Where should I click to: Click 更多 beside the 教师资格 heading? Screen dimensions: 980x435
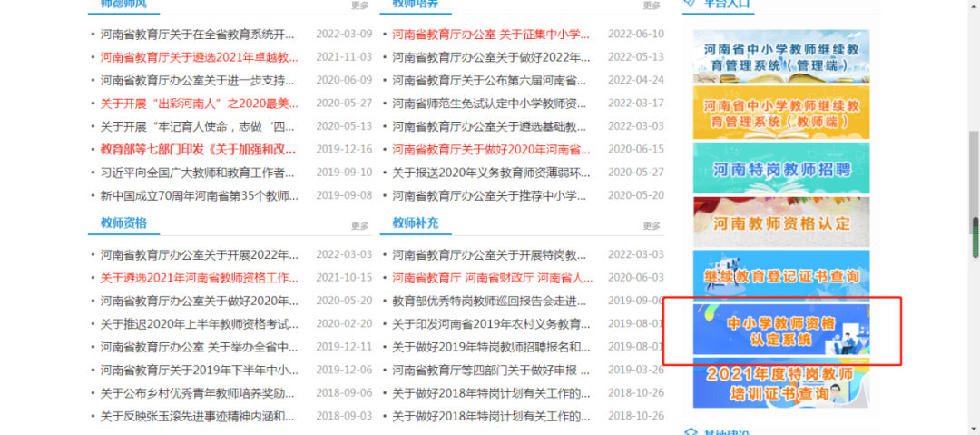pyautogui.click(x=359, y=225)
